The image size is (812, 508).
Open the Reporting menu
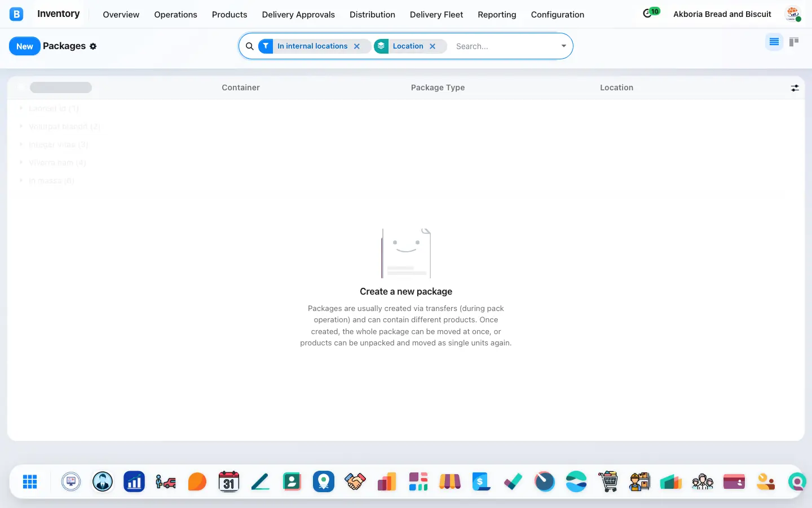497,15
